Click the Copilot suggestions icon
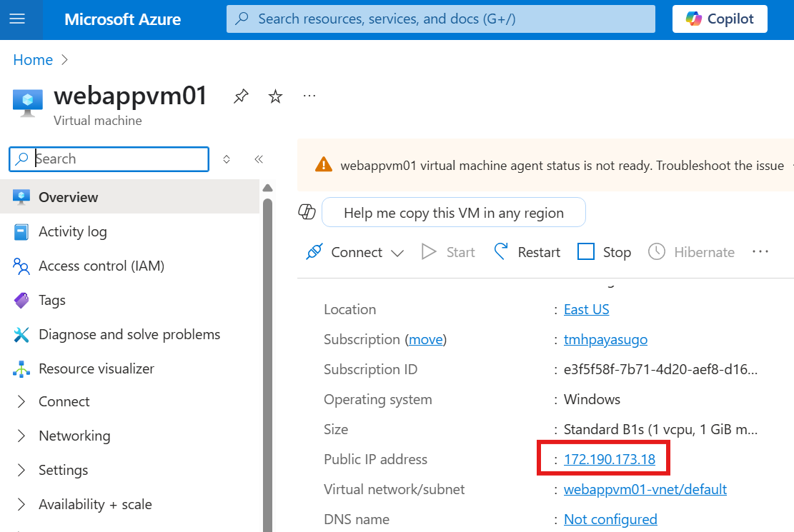The height and width of the screenshot is (532, 794). [307, 212]
